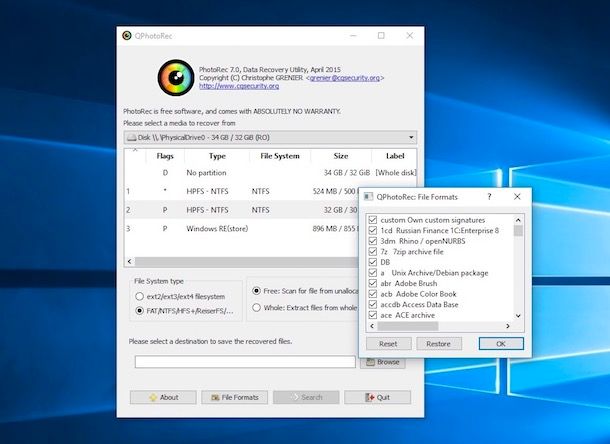
Task: Click File Formats horizontal scrollbar thumb
Action: (408, 326)
